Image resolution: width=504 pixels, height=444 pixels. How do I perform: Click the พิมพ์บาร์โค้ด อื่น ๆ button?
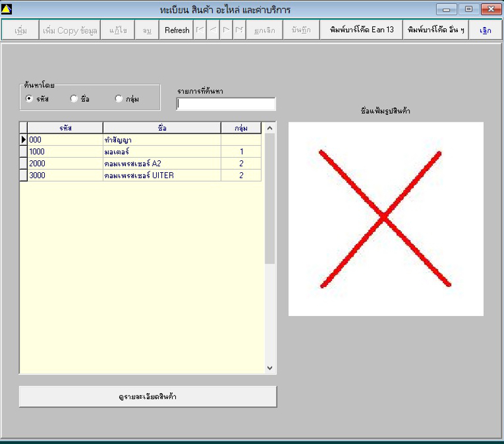(436, 30)
